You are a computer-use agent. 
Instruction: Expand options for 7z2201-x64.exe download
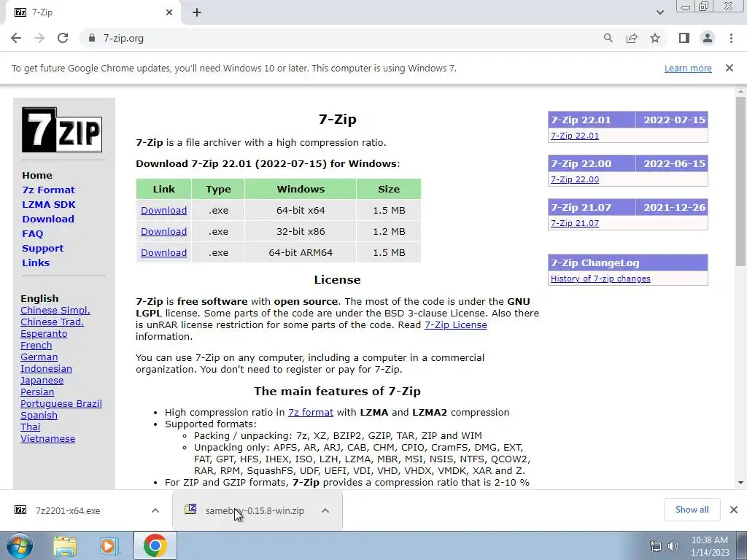(x=155, y=510)
